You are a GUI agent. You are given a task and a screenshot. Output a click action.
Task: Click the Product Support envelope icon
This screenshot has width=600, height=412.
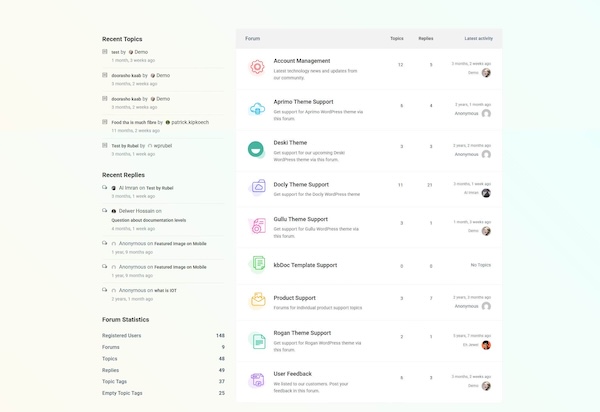point(258,300)
